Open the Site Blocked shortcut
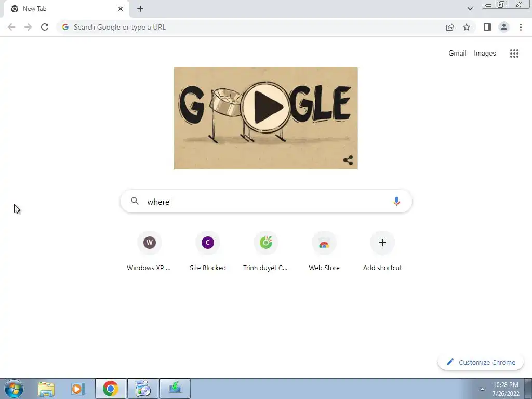Image resolution: width=532 pixels, height=399 pixels. coord(208,251)
